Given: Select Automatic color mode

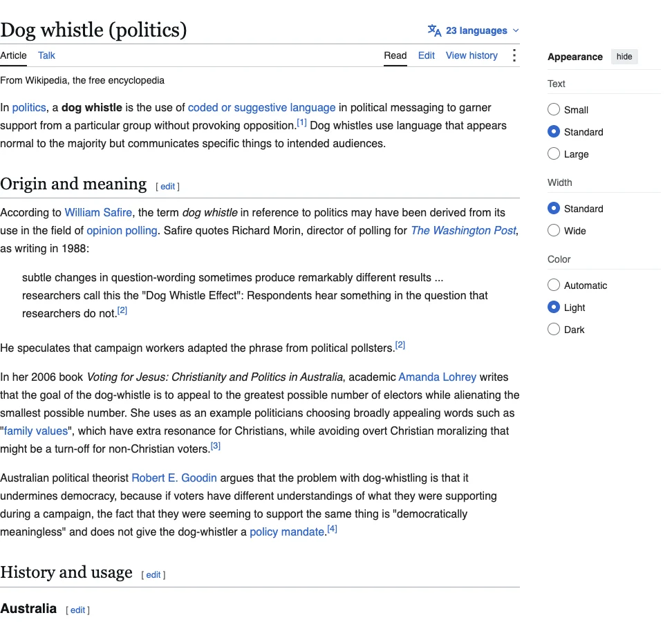Looking at the screenshot, I should (x=554, y=285).
